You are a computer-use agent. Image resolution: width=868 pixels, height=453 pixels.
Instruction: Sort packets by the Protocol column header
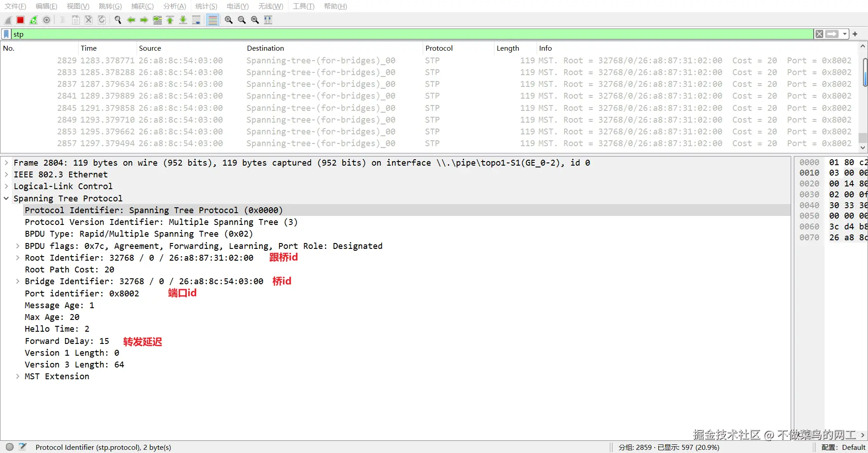click(458, 48)
